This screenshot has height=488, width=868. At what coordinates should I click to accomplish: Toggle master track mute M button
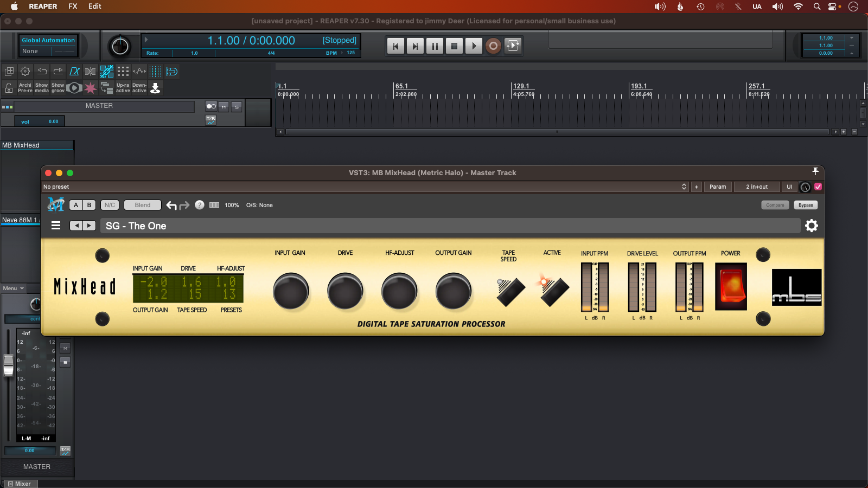tap(224, 107)
